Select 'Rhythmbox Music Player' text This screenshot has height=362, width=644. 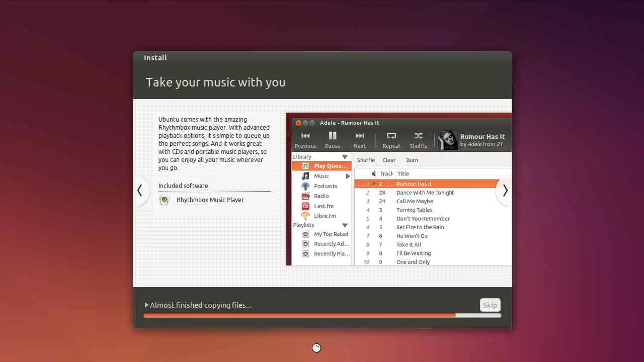[x=210, y=200]
